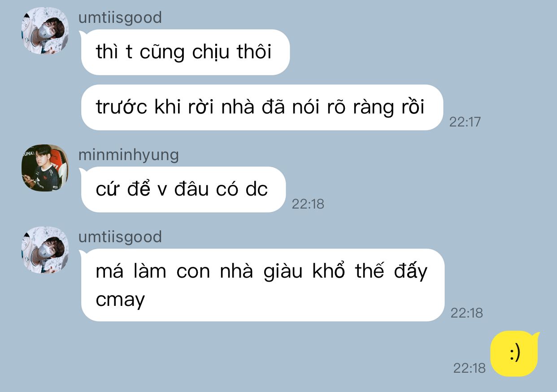The image size is (557, 392).
Task: Click the word 'trước' in the second message
Action: pyautogui.click(x=122, y=108)
